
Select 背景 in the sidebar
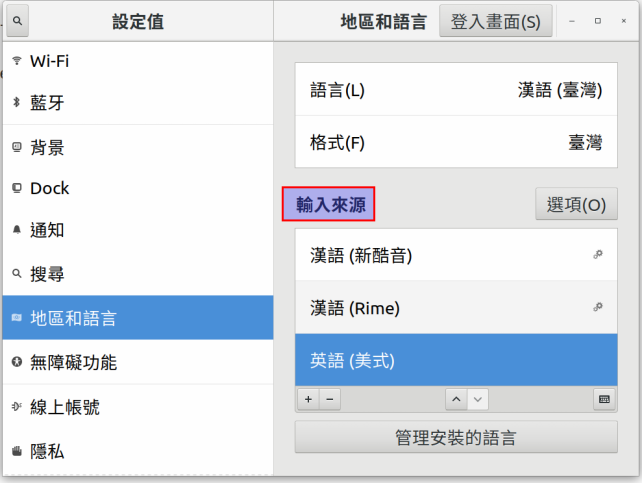(138, 147)
